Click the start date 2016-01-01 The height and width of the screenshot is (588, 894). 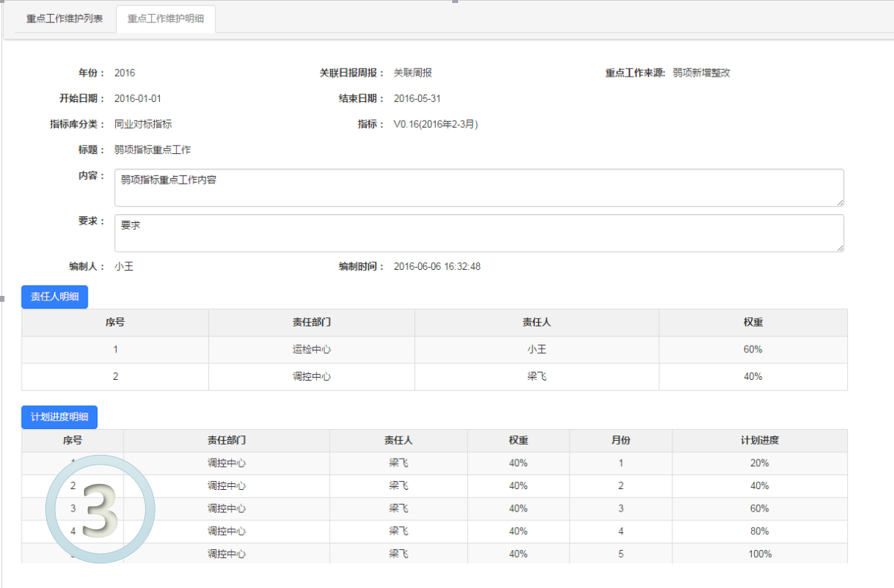click(138, 98)
